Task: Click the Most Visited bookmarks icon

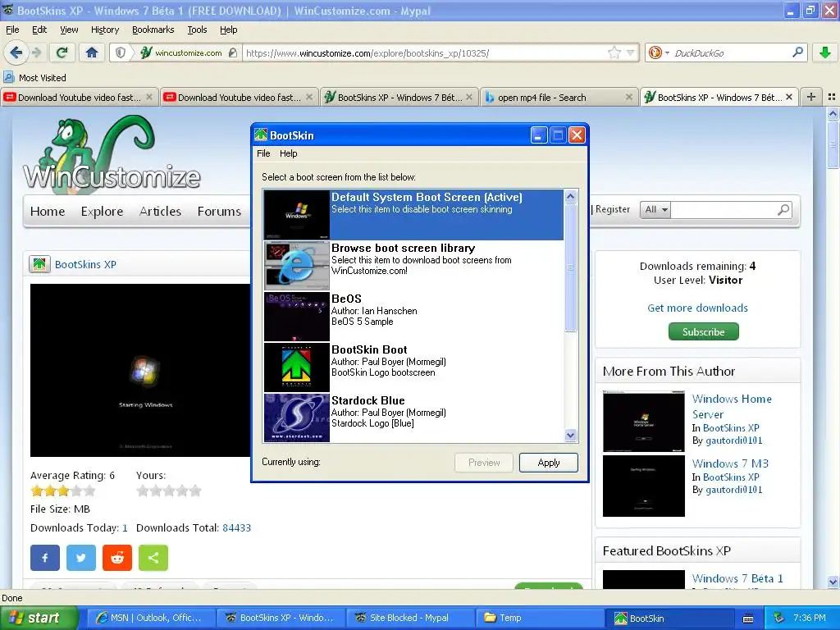Action: click(8, 77)
